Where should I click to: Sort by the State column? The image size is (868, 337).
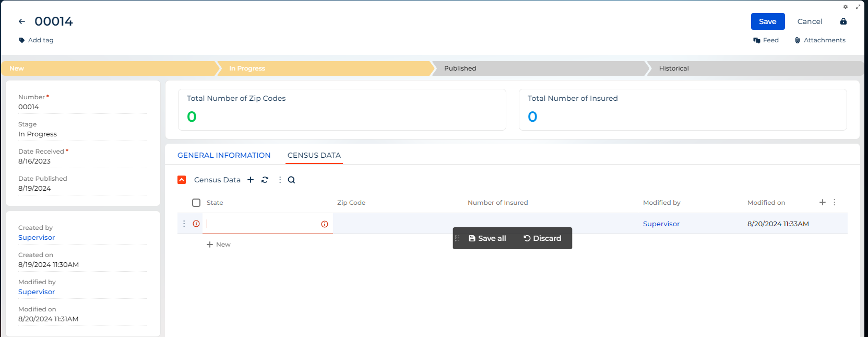click(215, 203)
